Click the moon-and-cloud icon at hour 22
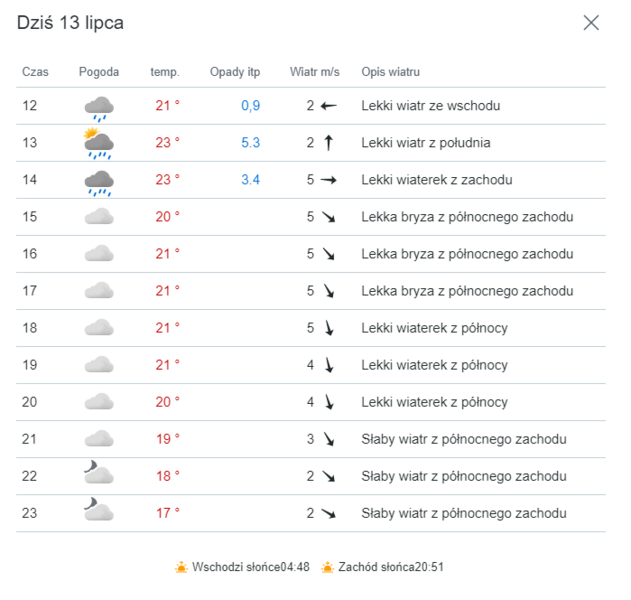Viewport: 631px width, 600px height. point(98,475)
